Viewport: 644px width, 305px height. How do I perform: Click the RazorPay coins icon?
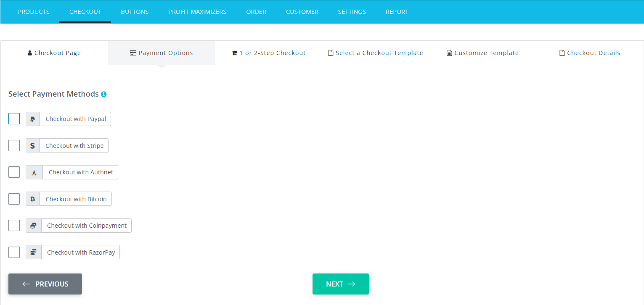[x=34, y=252]
